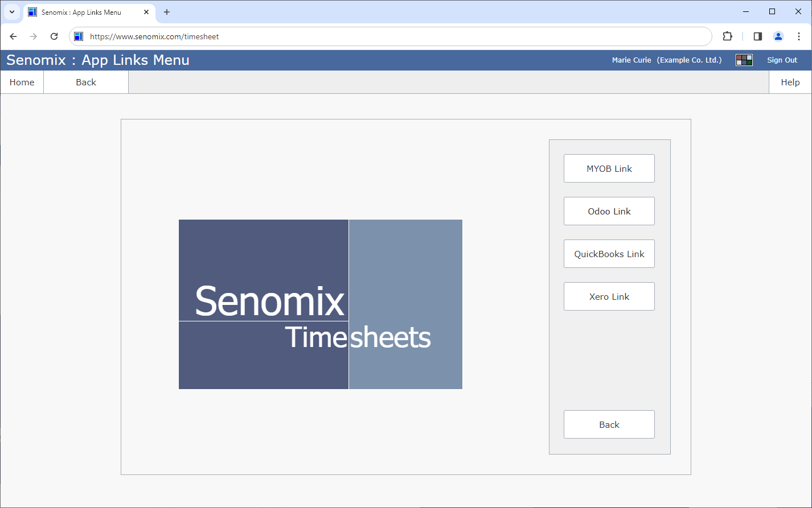Click the site favicon in the address bar
This screenshot has width=812, height=508.
tap(79, 36)
